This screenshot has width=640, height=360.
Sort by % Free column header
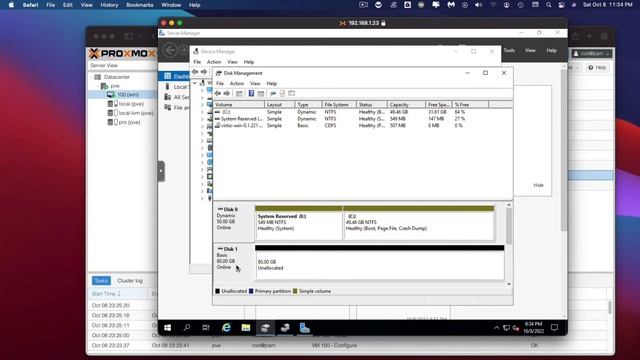pos(471,105)
